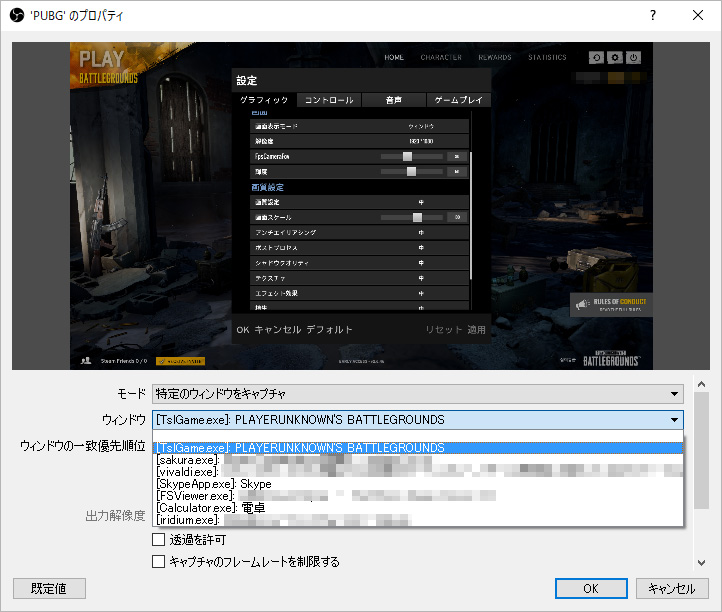Select [TslGame.exe] PLAYERUNKNOWN'S BATTLEGROUNDS from list
The height and width of the screenshot is (612, 722).
[417, 448]
